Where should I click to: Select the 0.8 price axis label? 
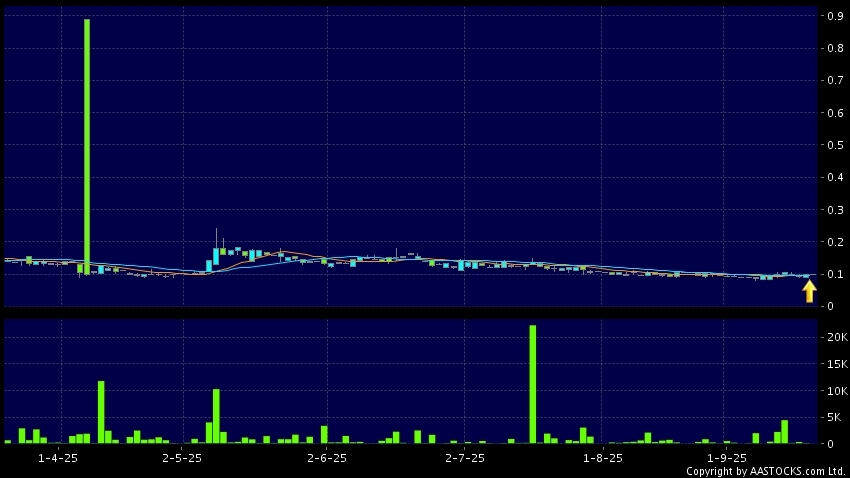pos(835,48)
